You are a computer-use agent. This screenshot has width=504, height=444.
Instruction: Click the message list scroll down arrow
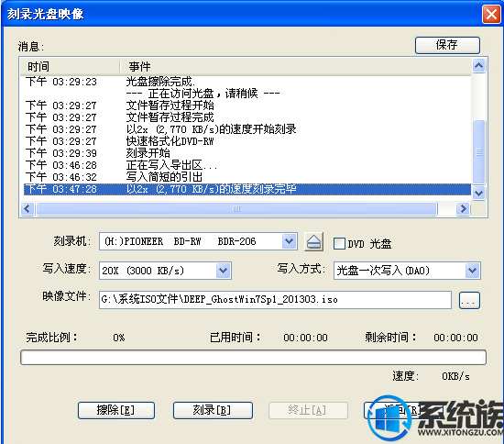[x=478, y=193]
